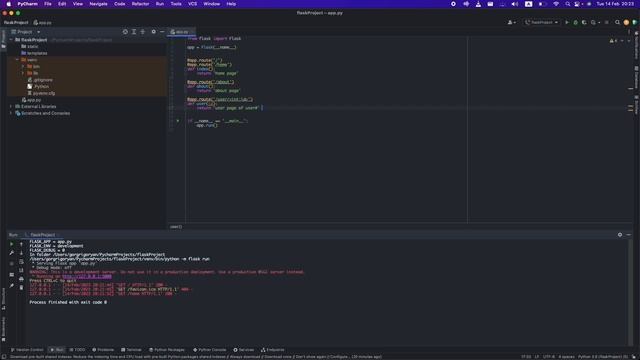
Task: Click the inspection warnings indicator in editor
Action: tap(613, 41)
